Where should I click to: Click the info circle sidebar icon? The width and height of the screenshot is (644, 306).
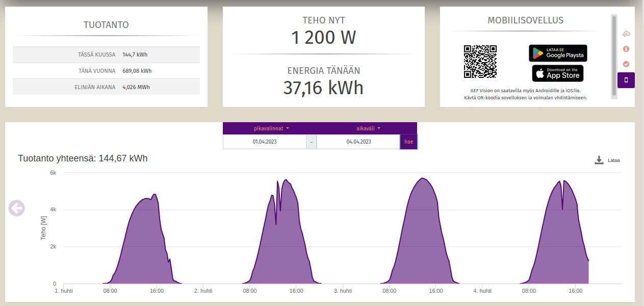pos(626,49)
